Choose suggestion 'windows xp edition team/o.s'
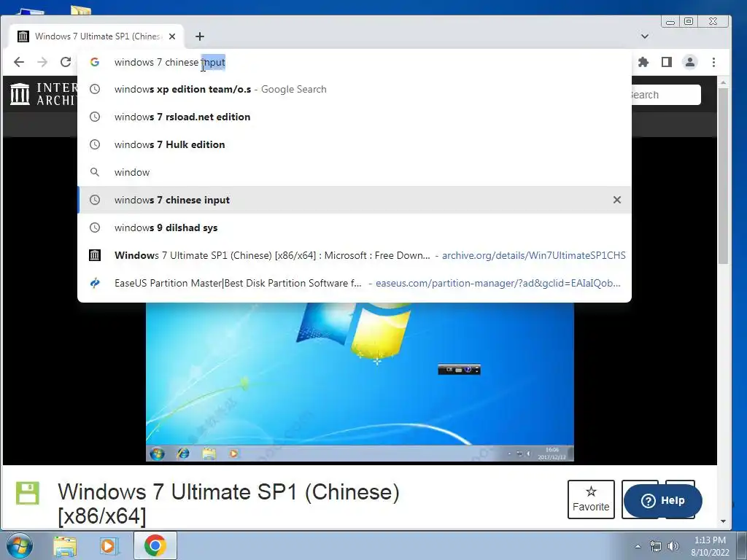Screen dimensions: 747x560 (x=355, y=89)
